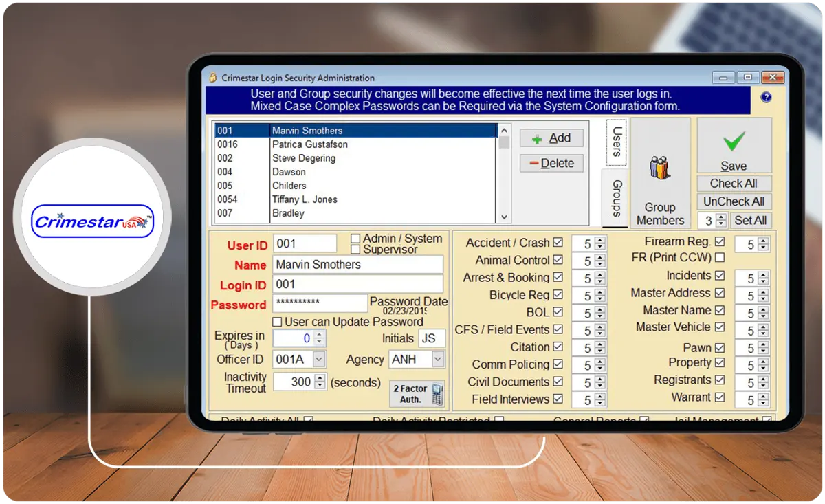Click into the Login ID field
This screenshot has height=504, width=825.
(358, 284)
